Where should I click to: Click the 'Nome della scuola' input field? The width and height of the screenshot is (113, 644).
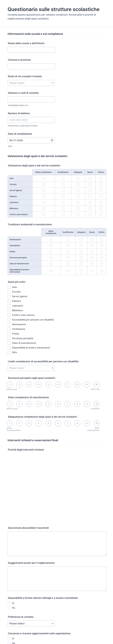tap(31, 50)
